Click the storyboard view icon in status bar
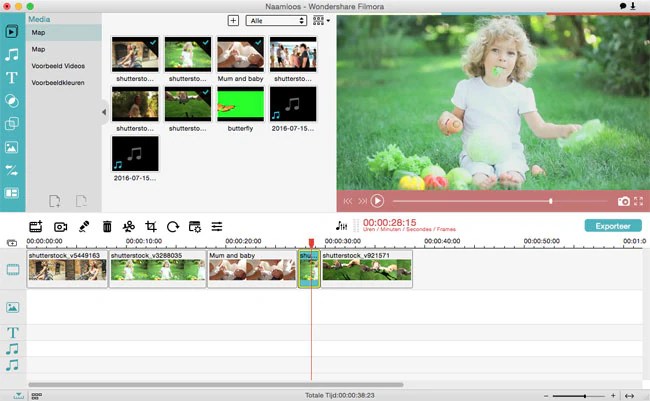Screen dimensions: 650x401 [36, 396]
